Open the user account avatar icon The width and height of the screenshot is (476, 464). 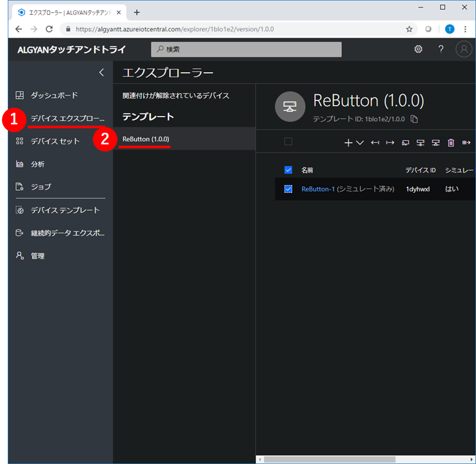(x=464, y=49)
